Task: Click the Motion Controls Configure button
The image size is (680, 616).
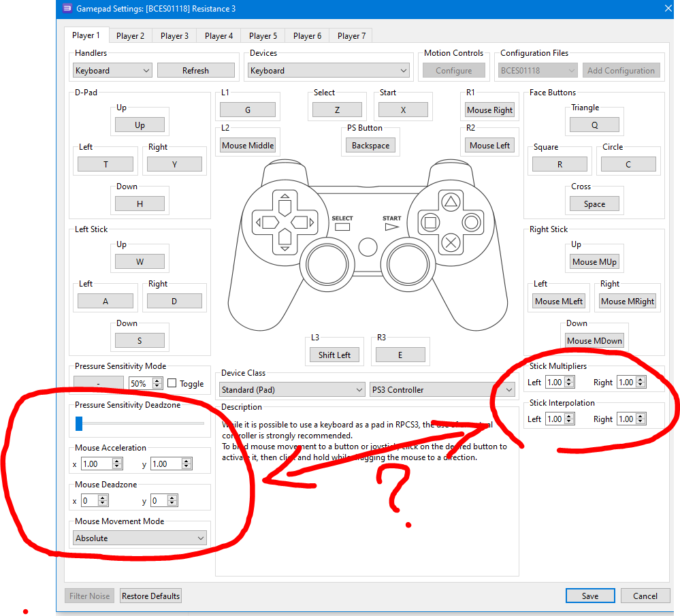Action: (x=453, y=70)
